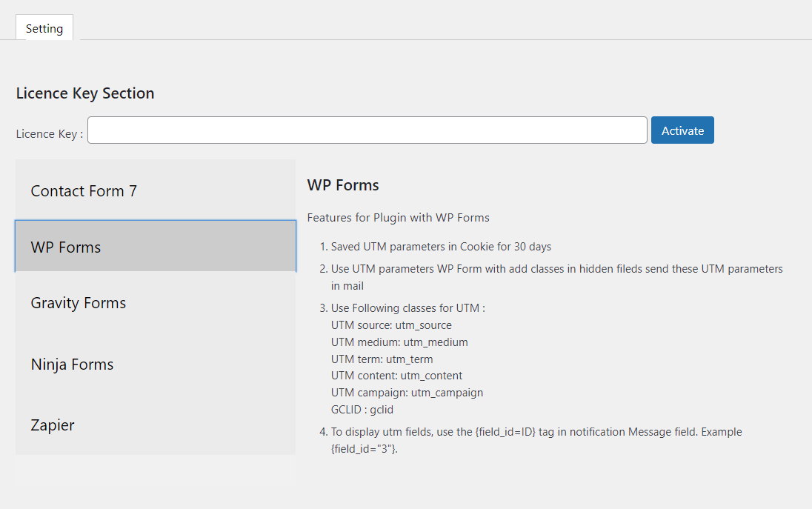The image size is (812, 509).
Task: Open the Setting tab at the top
Action: 44,27
